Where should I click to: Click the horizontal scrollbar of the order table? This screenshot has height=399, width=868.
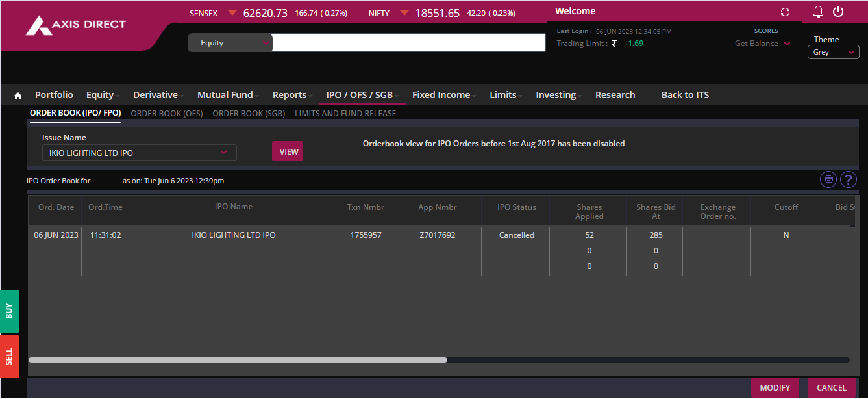point(238,359)
